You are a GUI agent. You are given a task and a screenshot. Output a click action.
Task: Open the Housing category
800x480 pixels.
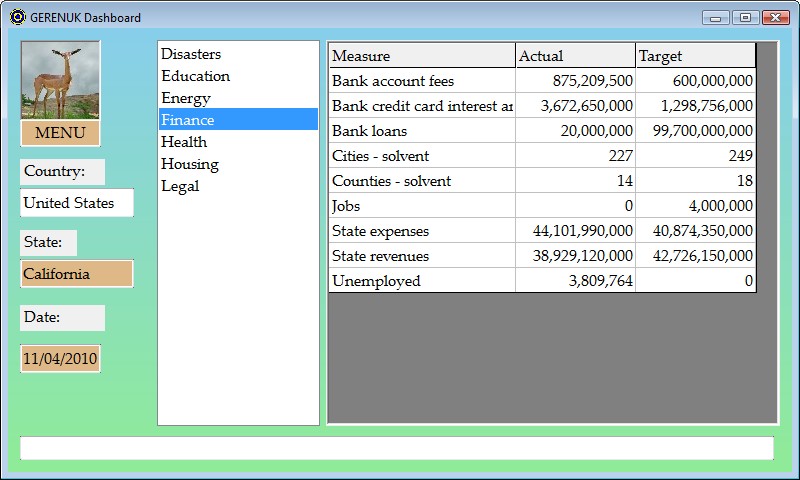(x=189, y=164)
